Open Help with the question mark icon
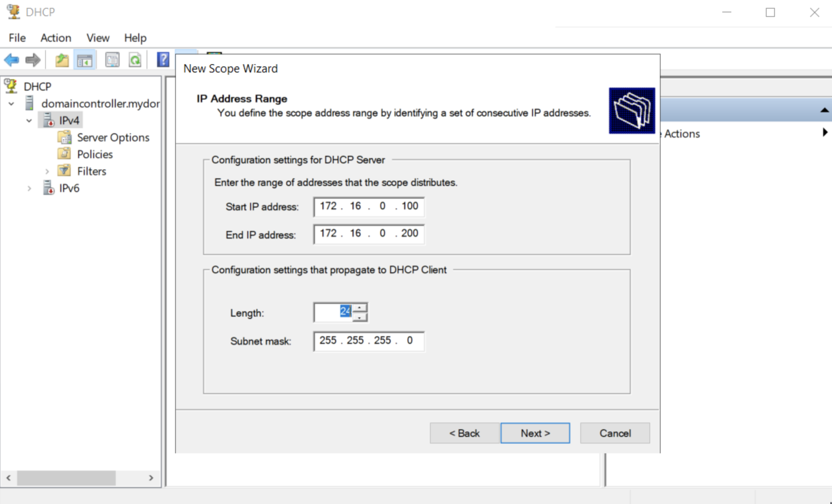Screen dimensions: 832x504 point(163,60)
